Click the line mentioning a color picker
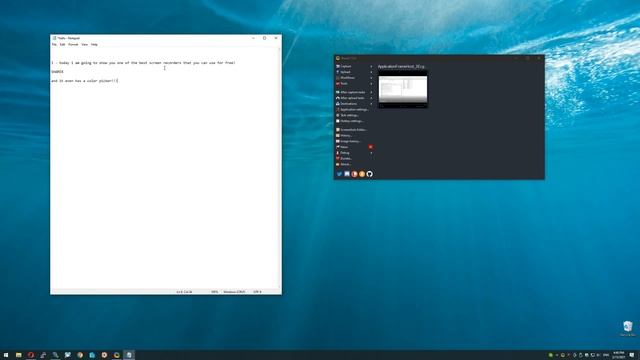640x360 pixels. click(84, 81)
